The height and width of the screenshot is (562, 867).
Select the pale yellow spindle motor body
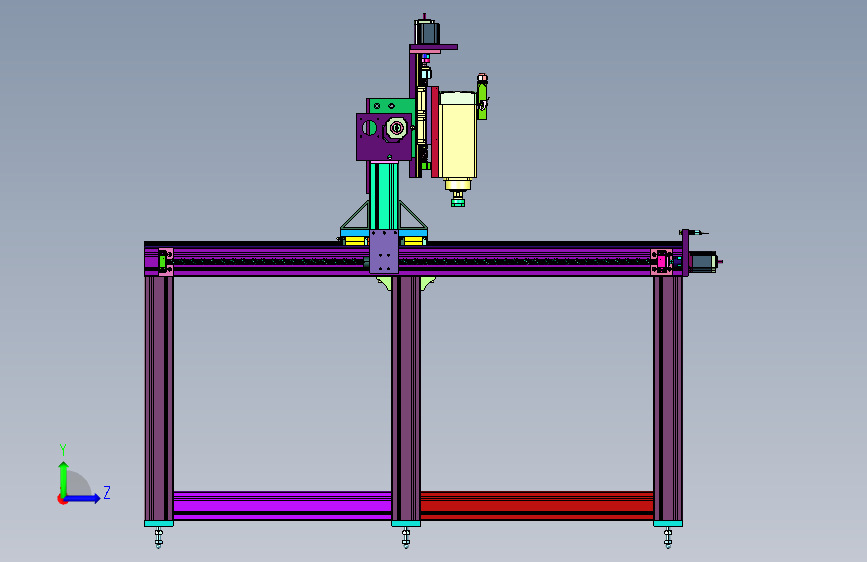click(x=457, y=140)
